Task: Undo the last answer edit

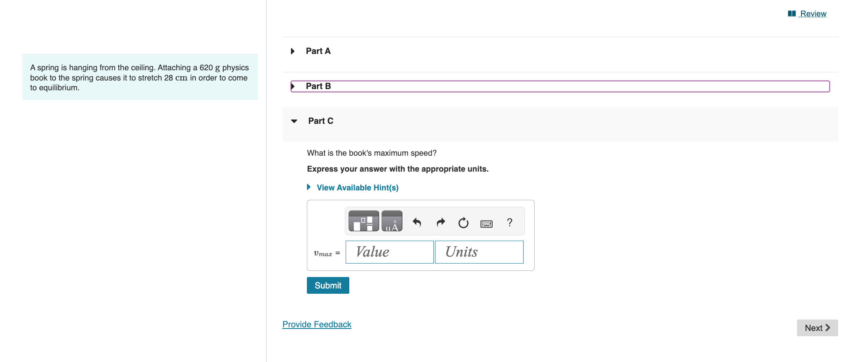Action: pyautogui.click(x=417, y=223)
